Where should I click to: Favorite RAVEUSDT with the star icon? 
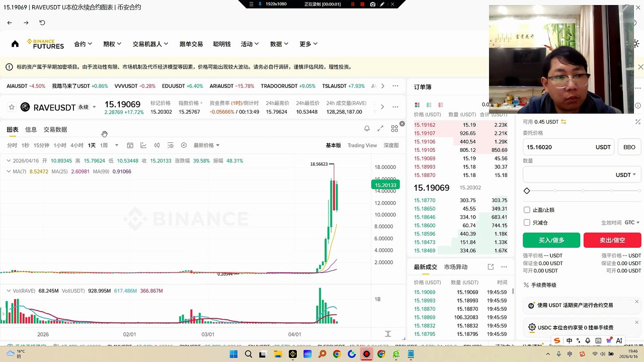pyautogui.click(x=12, y=107)
